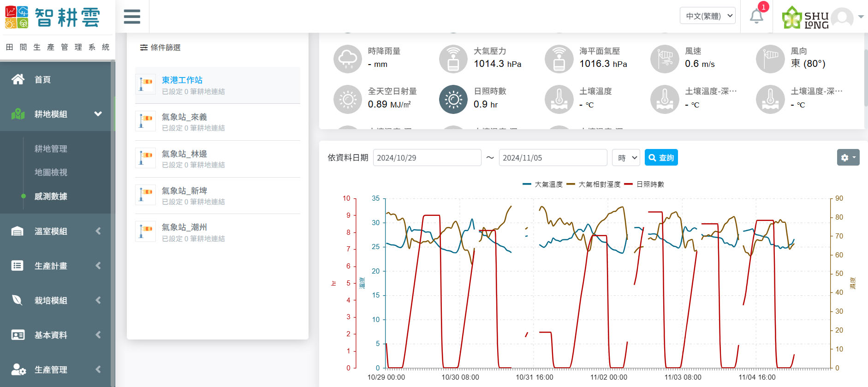Click the start date field 2024/10/29

coord(427,158)
